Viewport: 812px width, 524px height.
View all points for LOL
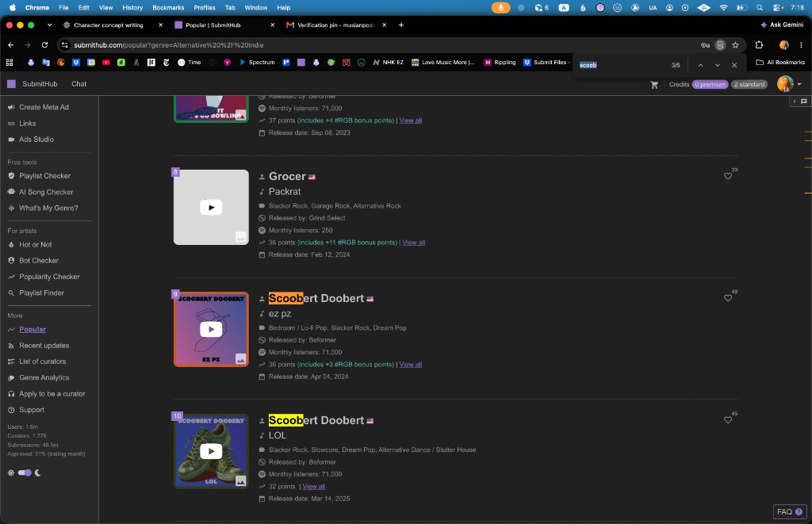point(313,486)
